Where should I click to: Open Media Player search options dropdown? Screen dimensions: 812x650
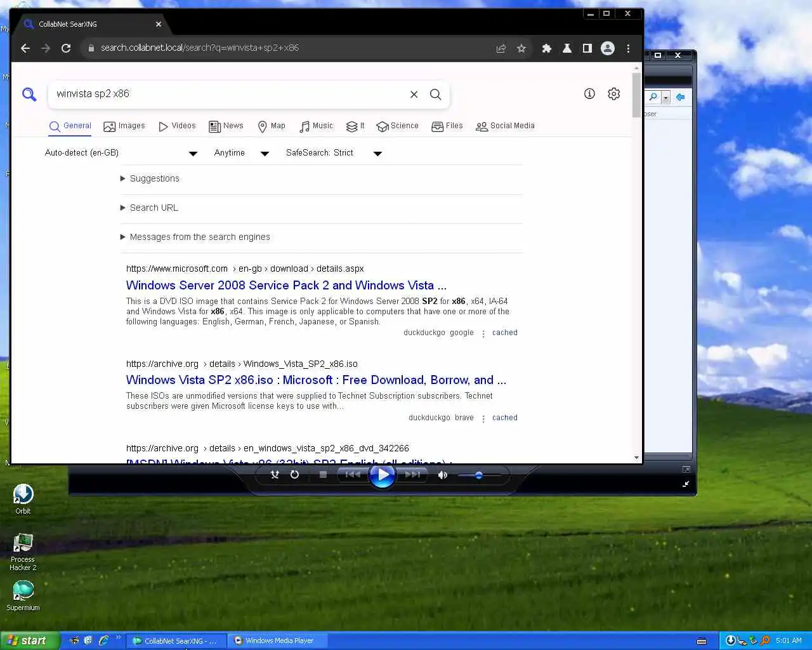665,97
